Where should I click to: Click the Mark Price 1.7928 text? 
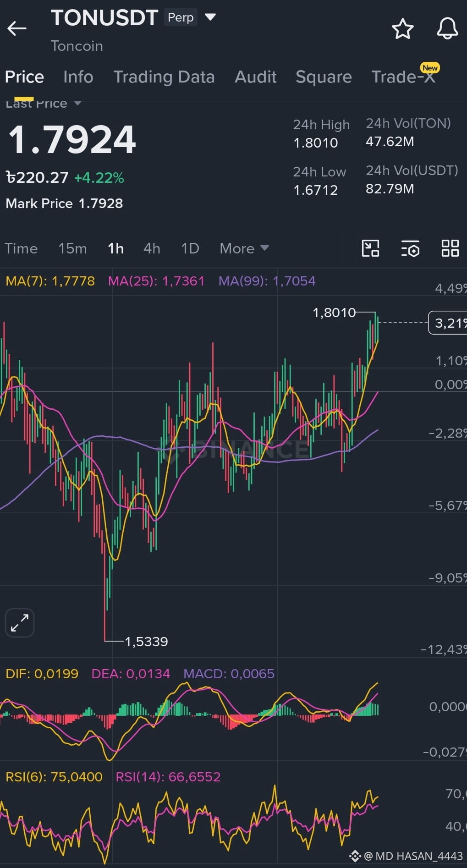pos(64,203)
